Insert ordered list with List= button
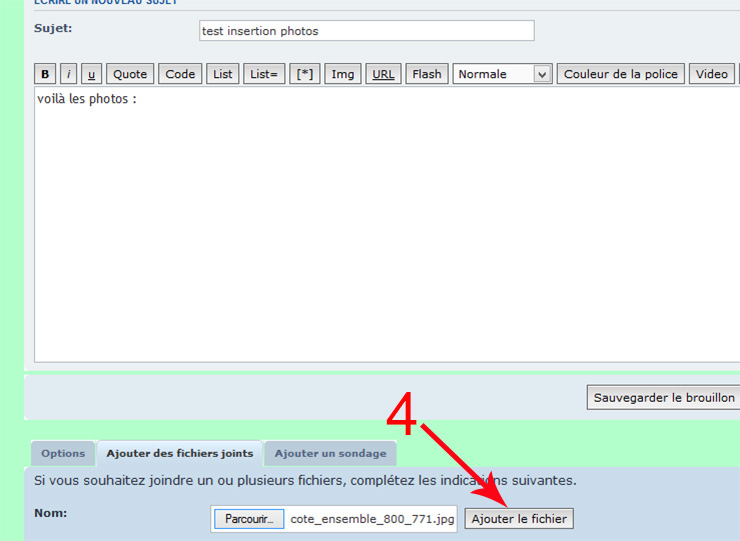Viewport: 740px width, 541px height. (264, 74)
